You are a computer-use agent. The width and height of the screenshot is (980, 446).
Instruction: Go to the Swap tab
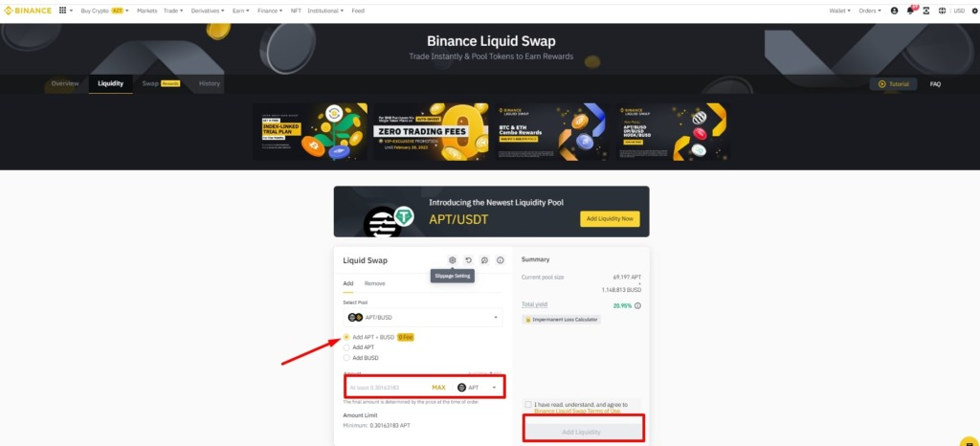coord(150,83)
